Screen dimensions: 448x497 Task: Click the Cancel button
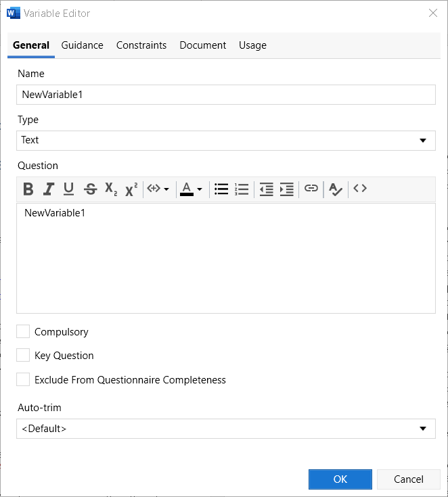[x=409, y=479]
